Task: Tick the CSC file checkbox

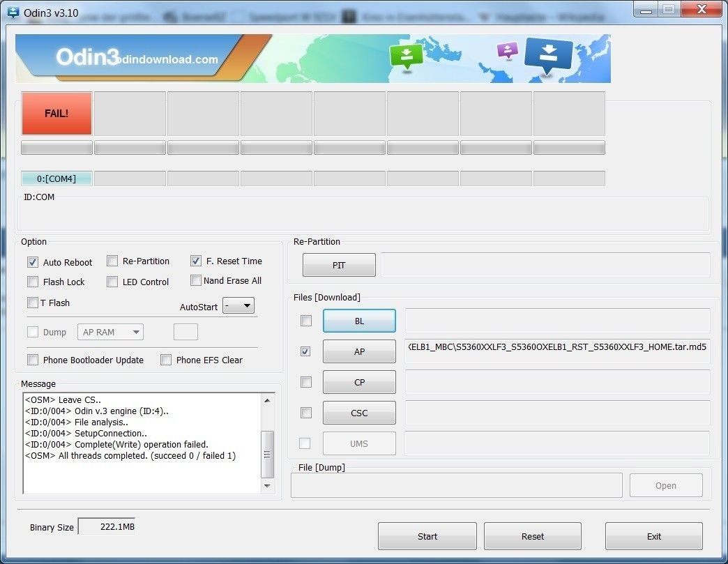Action: (306, 413)
